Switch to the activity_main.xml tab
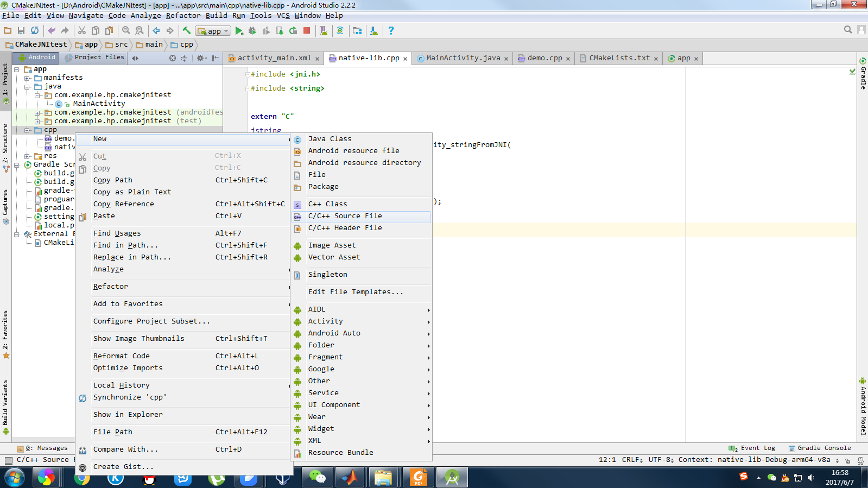Screen dimensions: 868x488 (274, 58)
